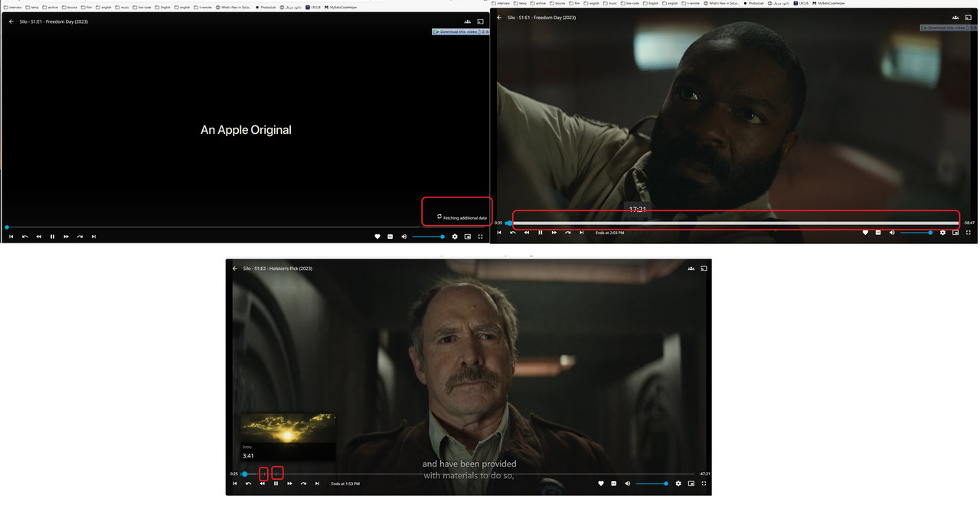Viewport: 980px width, 505px height.
Task: Click circular rewind arrow, player ending 2:03 PM
Action: 514,233
